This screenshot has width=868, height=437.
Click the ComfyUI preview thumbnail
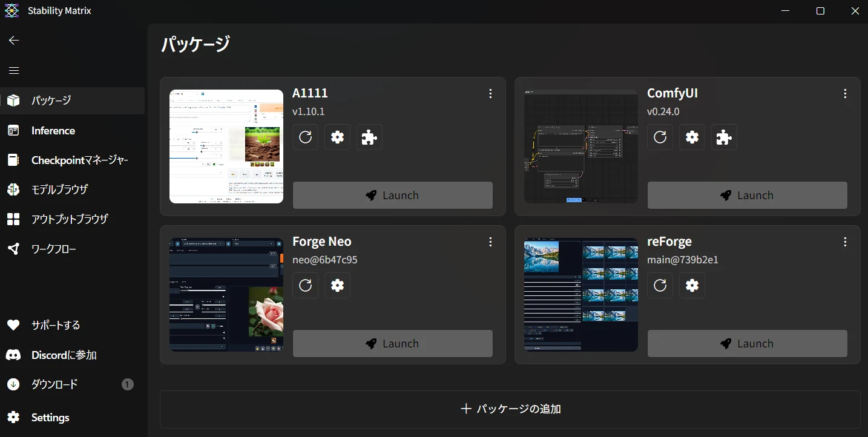pos(581,146)
